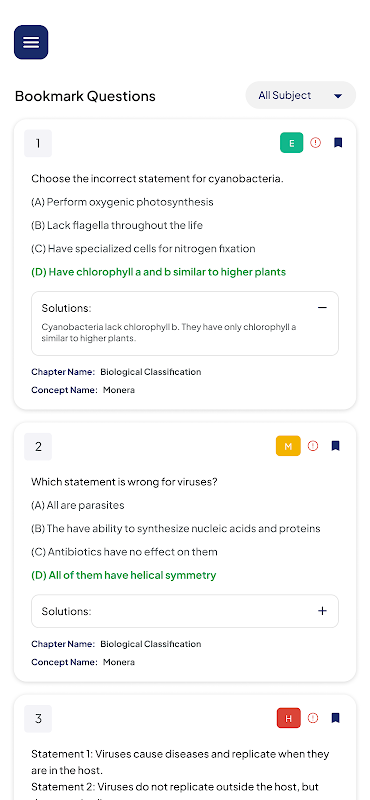Collapse the Solutions panel of question 1
This screenshot has width=370, height=800.
tap(322, 308)
